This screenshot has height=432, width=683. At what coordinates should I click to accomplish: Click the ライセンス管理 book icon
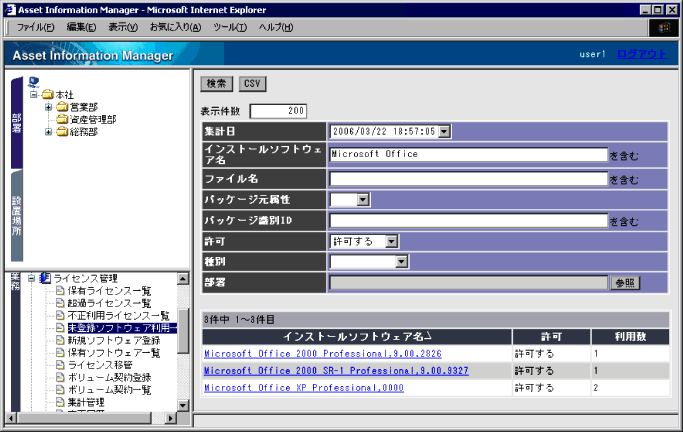45,278
